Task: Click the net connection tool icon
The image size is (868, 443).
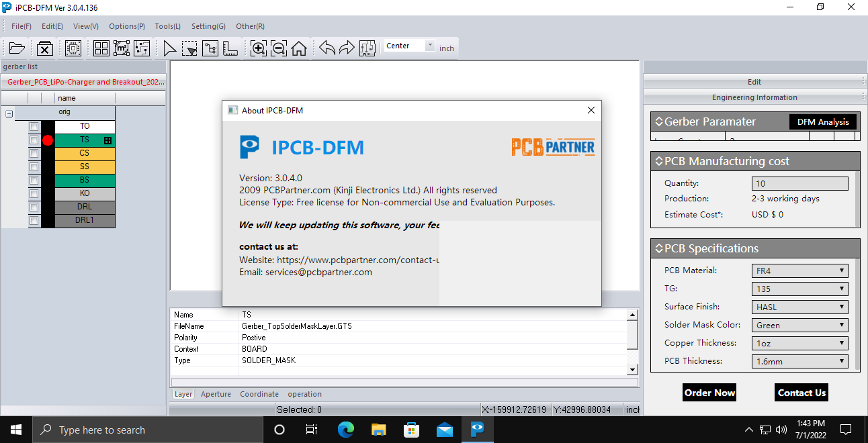Action: click(210, 48)
